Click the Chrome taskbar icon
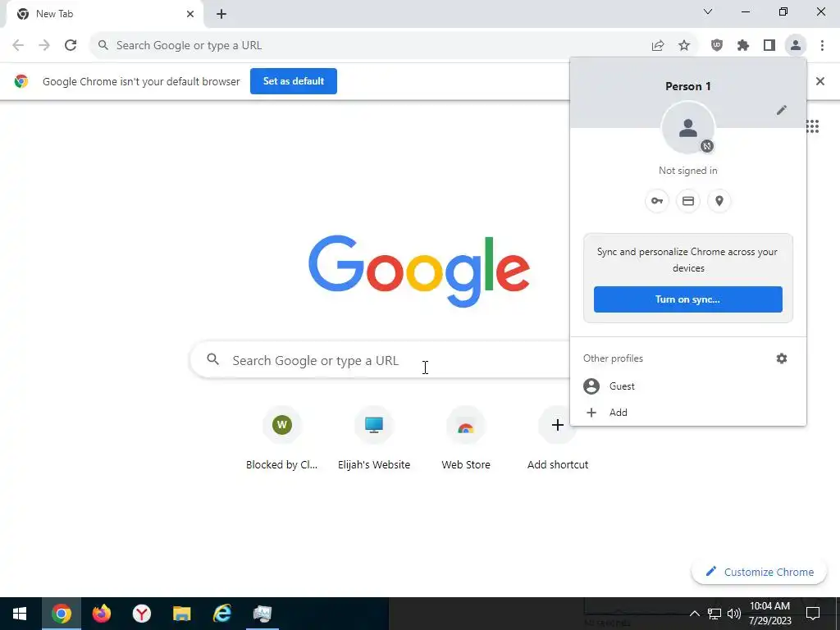 click(x=61, y=614)
